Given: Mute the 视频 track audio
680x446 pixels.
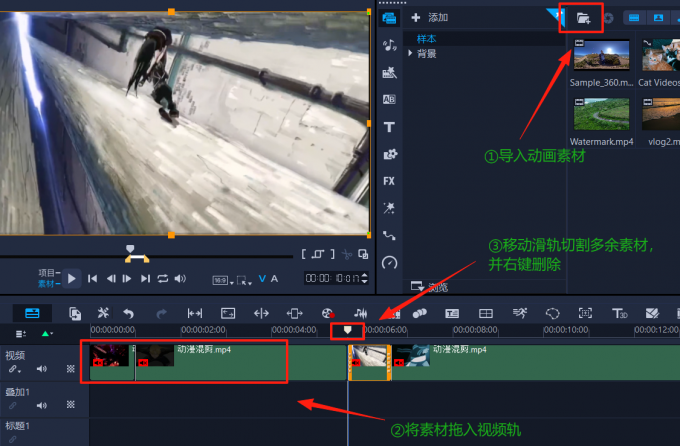Looking at the screenshot, I should click(42, 369).
